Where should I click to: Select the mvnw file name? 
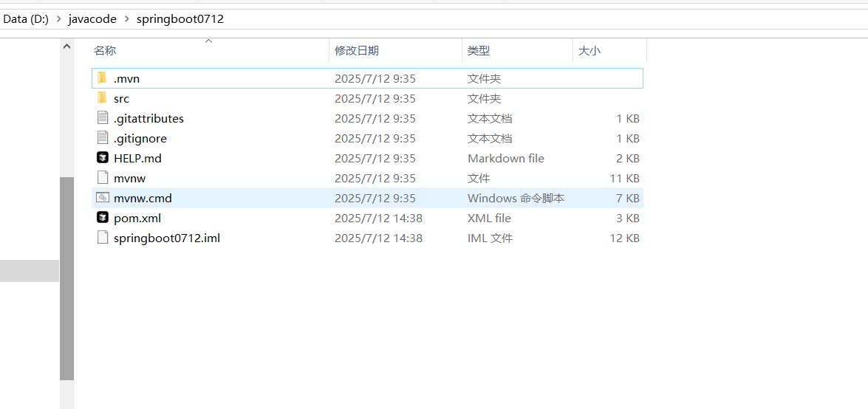129,178
